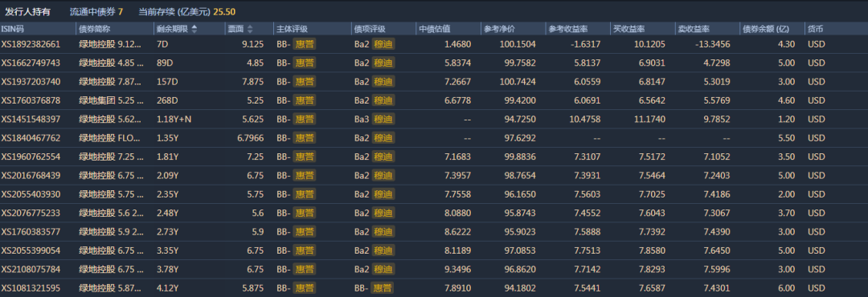Select ISIN code XS2108075784
This screenshot has width=868, height=297.
point(31,270)
